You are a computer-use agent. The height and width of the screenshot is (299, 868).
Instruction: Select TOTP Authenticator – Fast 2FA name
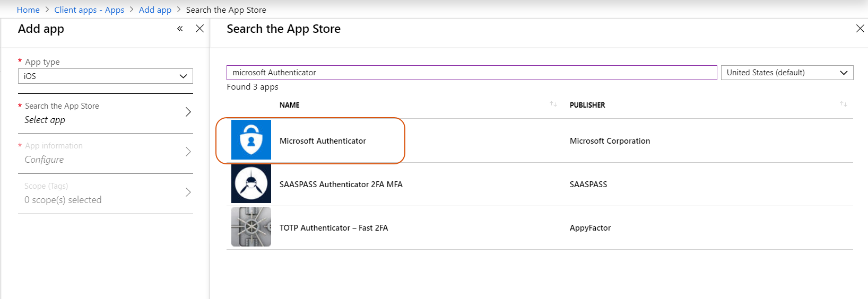point(334,228)
